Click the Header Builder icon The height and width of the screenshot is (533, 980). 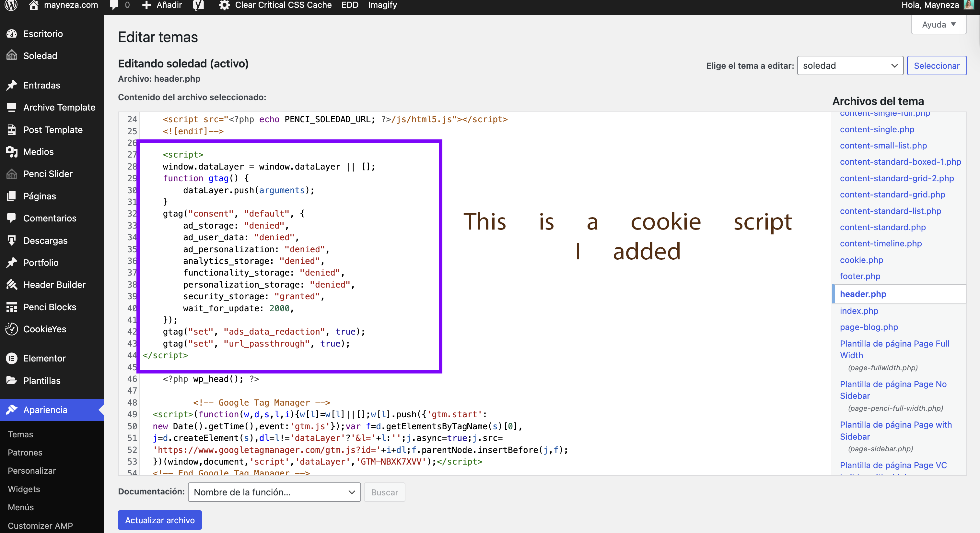coord(12,285)
